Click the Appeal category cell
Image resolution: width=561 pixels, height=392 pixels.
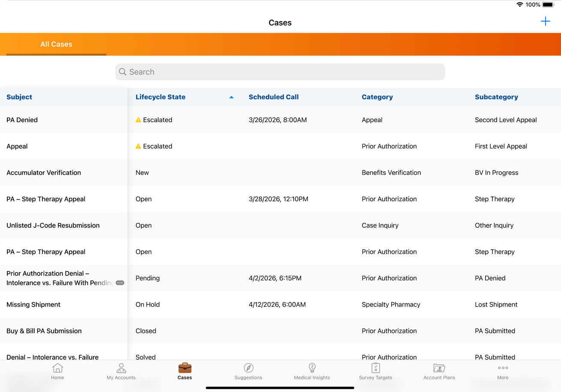372,120
